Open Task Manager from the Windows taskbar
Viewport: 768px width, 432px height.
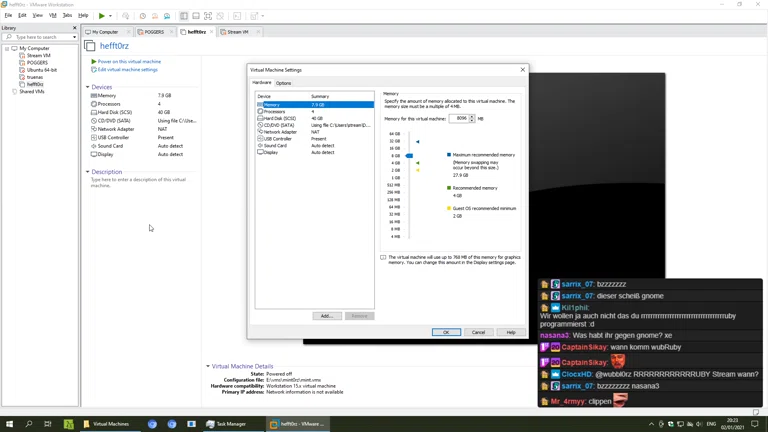226,424
